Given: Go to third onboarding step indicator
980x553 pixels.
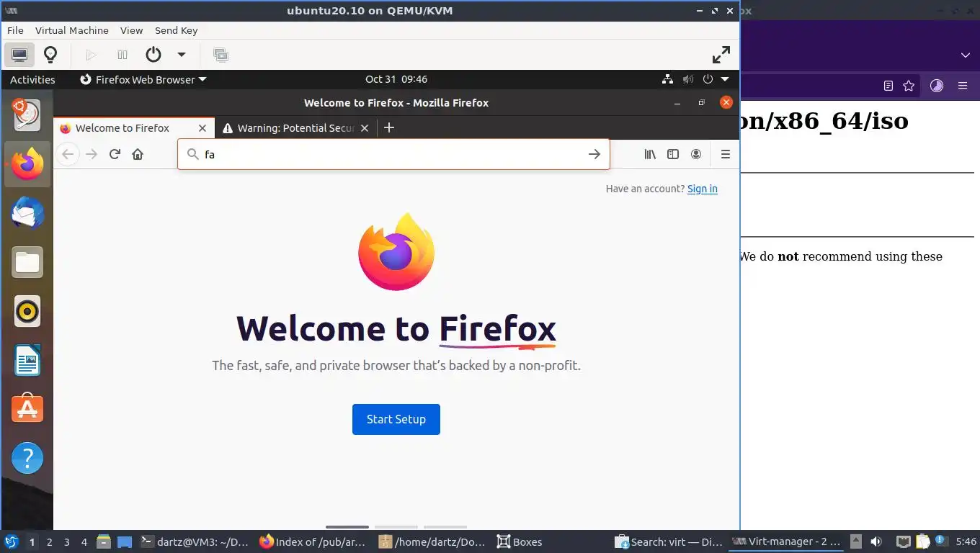Looking at the screenshot, I should pos(445,527).
